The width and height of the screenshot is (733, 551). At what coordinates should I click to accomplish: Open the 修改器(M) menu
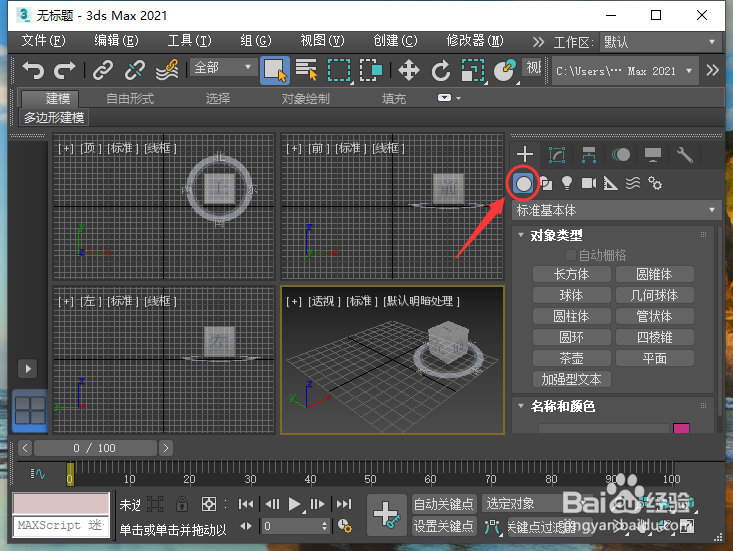click(474, 41)
